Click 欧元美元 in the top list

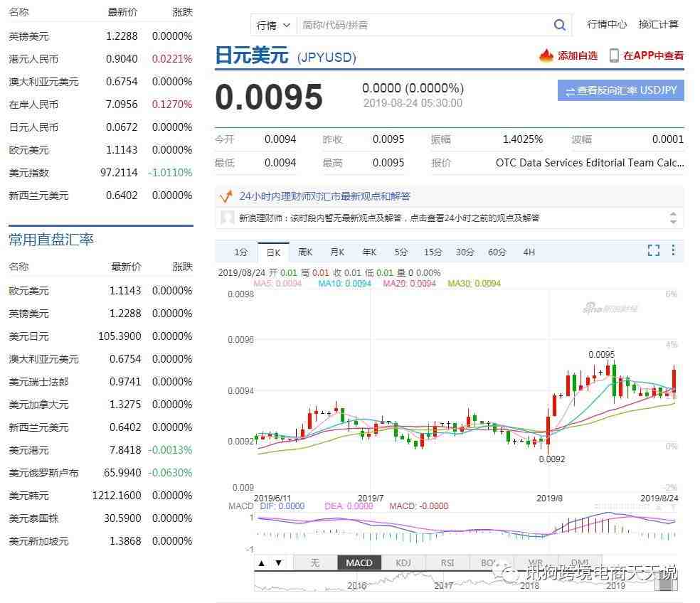point(29,150)
